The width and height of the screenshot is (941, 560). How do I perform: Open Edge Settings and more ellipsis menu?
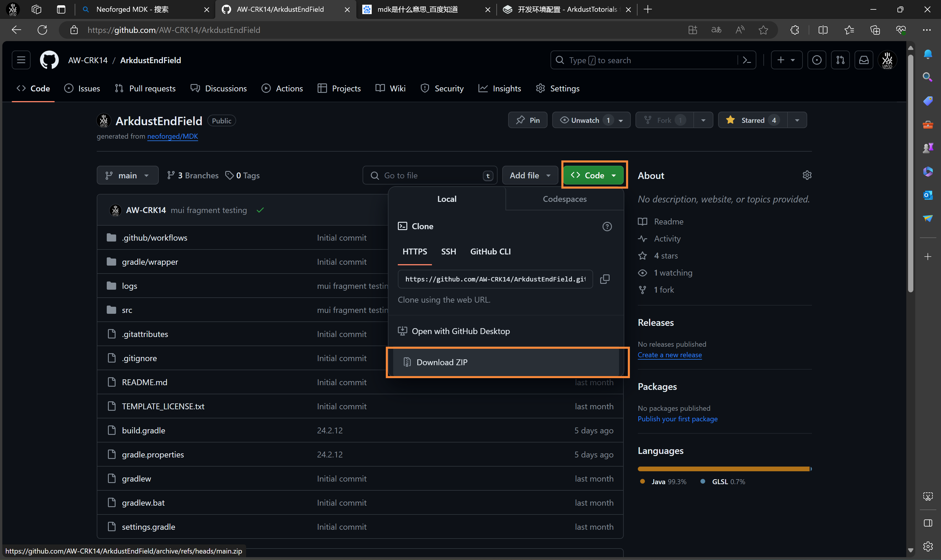pos(927,30)
